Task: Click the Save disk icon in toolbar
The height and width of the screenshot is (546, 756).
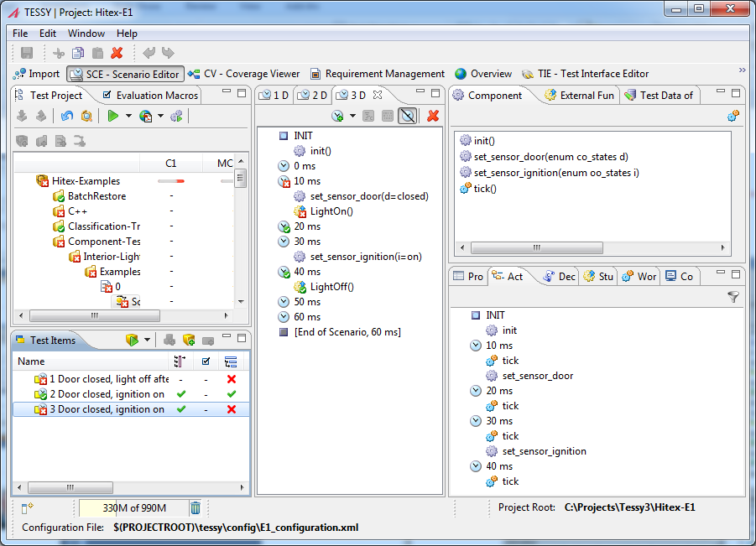Action: pos(27,53)
